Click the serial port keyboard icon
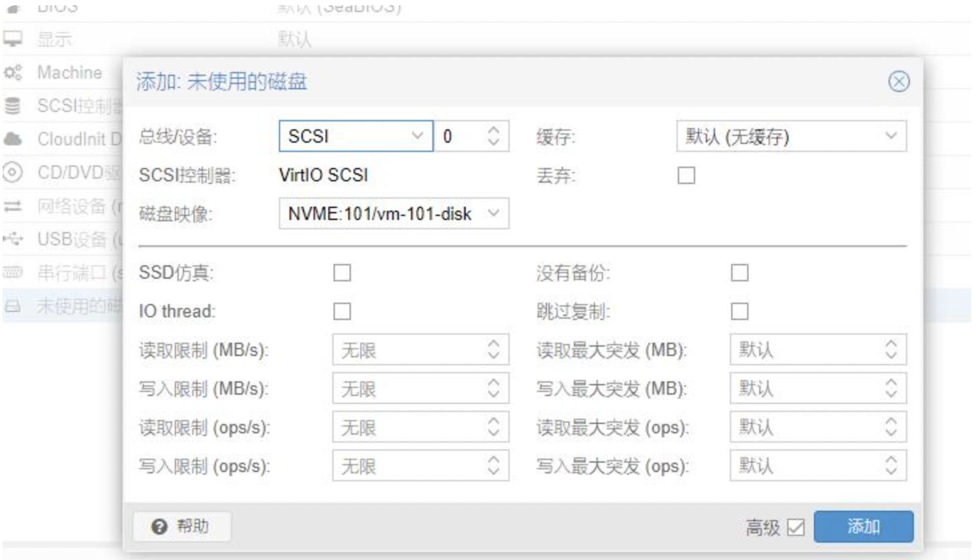This screenshot has height=560, width=978. 13,272
